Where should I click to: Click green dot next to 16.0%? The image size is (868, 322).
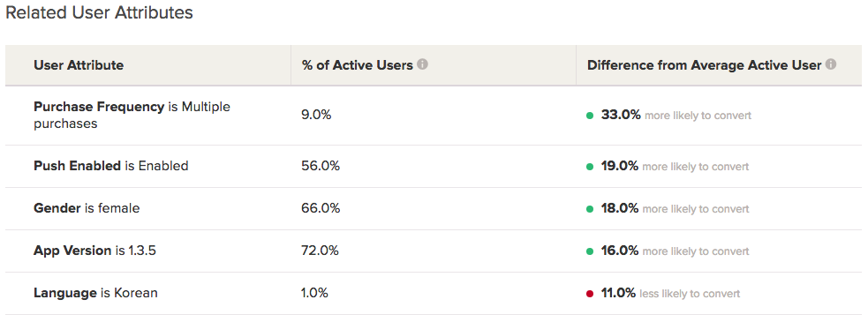[590, 251]
